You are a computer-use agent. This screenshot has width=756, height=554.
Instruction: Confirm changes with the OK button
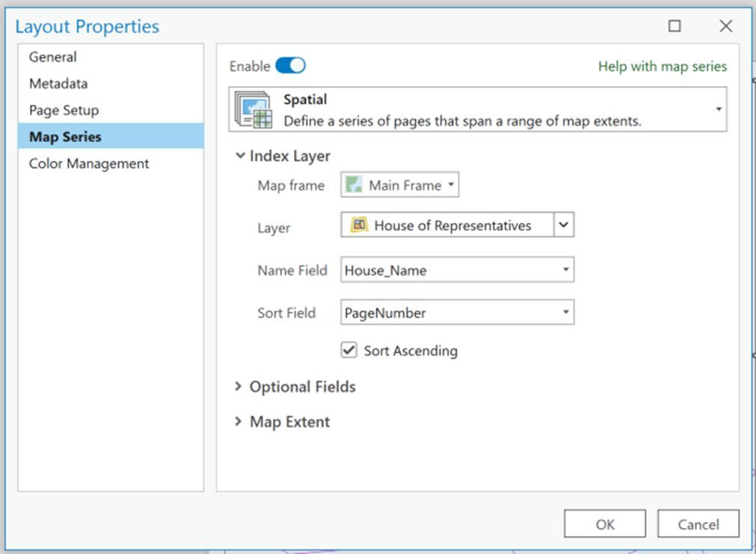(x=604, y=523)
